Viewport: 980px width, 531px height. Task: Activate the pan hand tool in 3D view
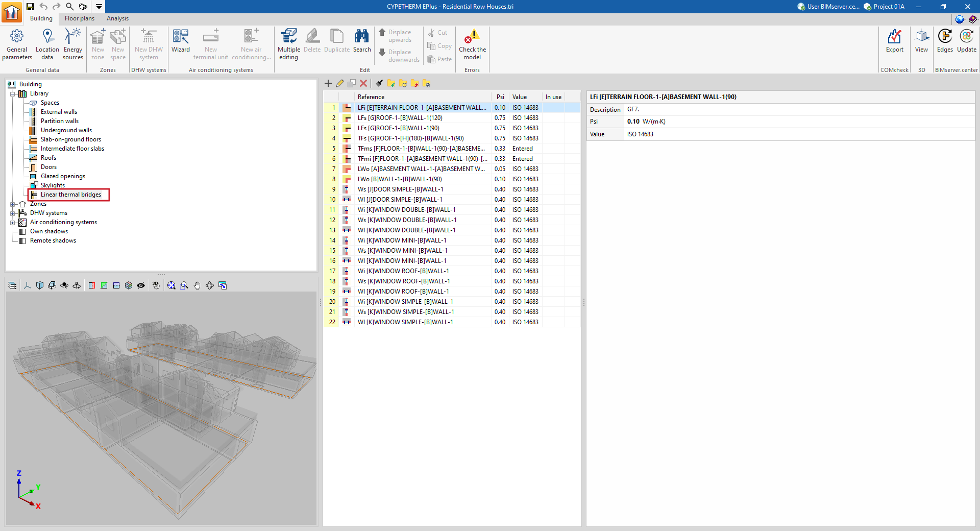pos(198,285)
